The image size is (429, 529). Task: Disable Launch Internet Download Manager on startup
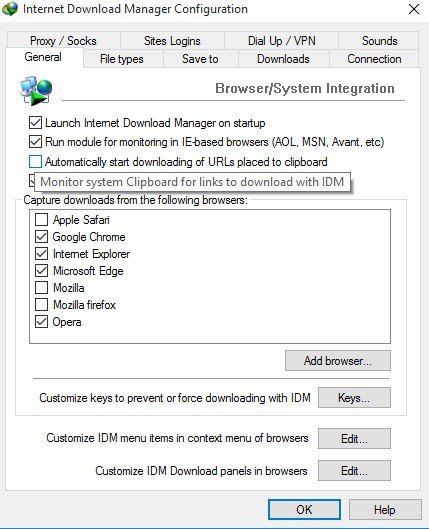[x=35, y=123]
